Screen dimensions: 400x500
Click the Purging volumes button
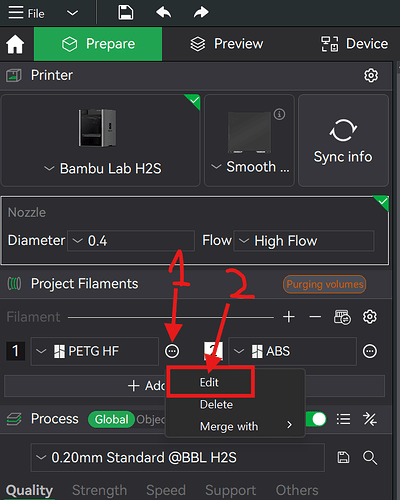[324, 284]
